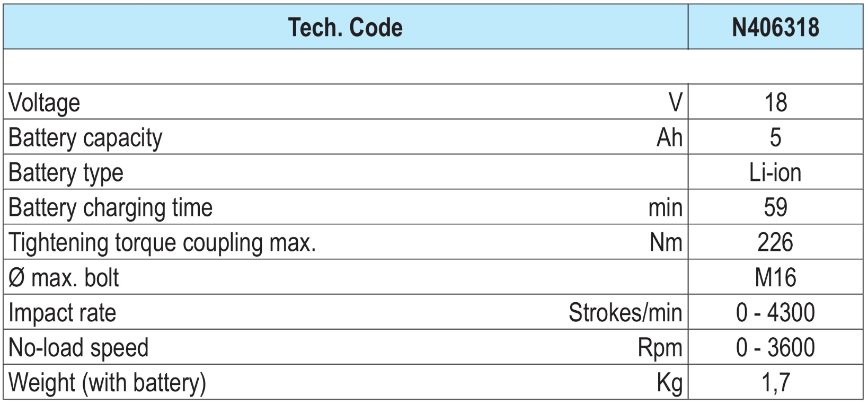
Task: Select the M16 bolt value
Action: 775,278
